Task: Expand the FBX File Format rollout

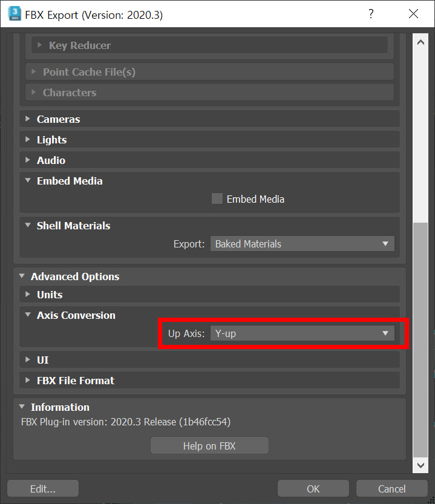Action: pos(209,381)
